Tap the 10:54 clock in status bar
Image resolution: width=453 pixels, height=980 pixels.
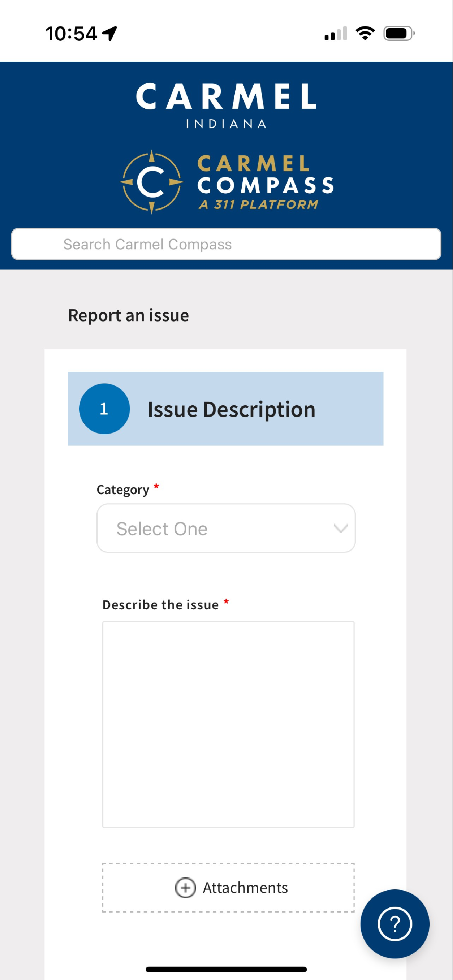pyautogui.click(x=72, y=34)
